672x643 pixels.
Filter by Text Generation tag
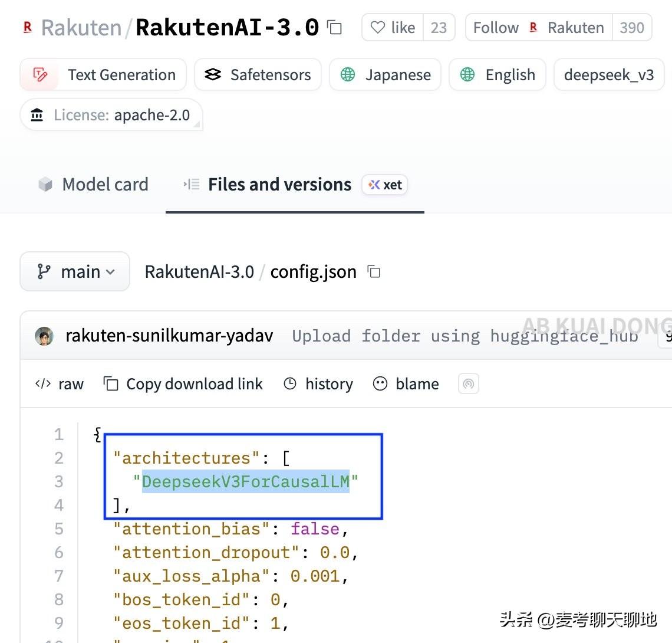click(103, 75)
